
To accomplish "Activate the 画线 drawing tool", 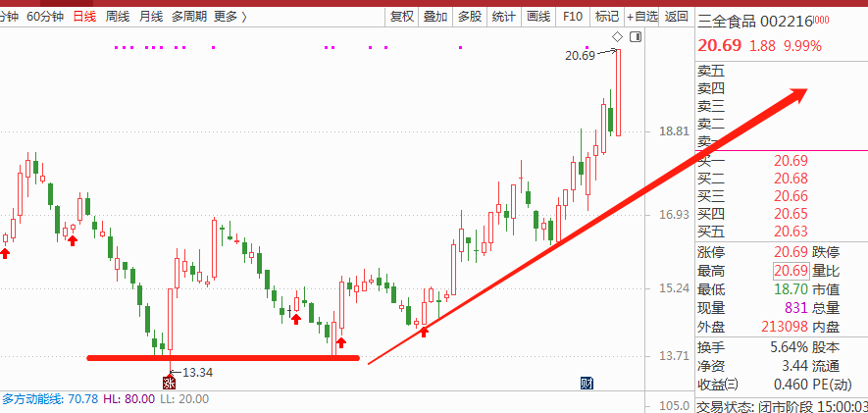I will (538, 17).
